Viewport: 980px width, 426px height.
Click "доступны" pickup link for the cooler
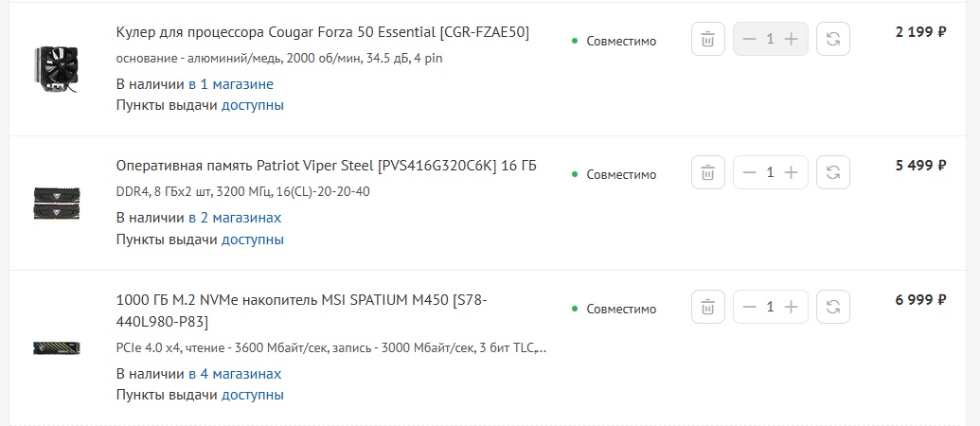(253, 105)
